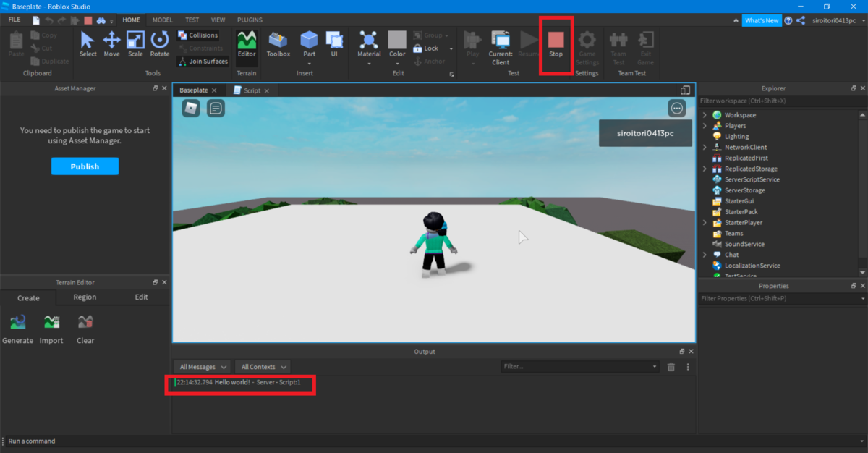
Task: Click the Color swatch in the Edit group
Action: pos(397,40)
